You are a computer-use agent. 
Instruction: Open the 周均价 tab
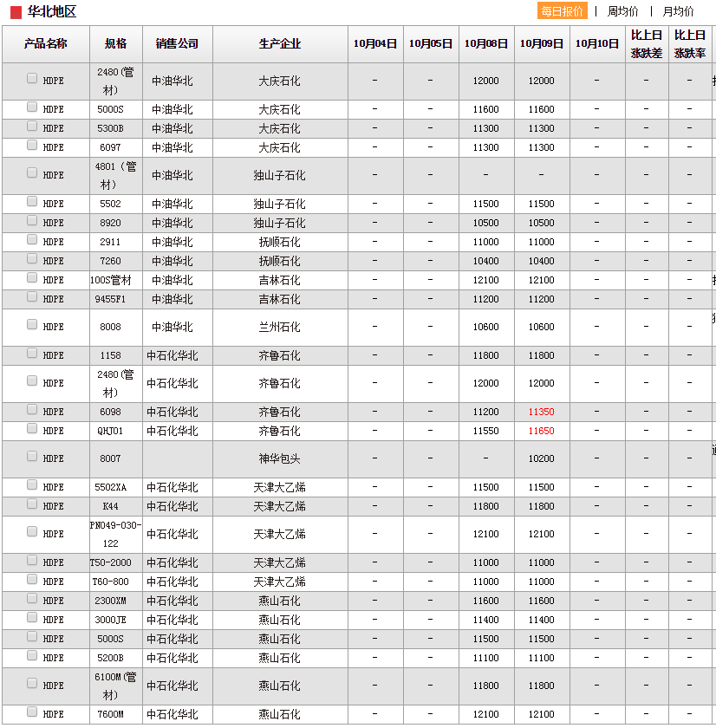click(622, 11)
